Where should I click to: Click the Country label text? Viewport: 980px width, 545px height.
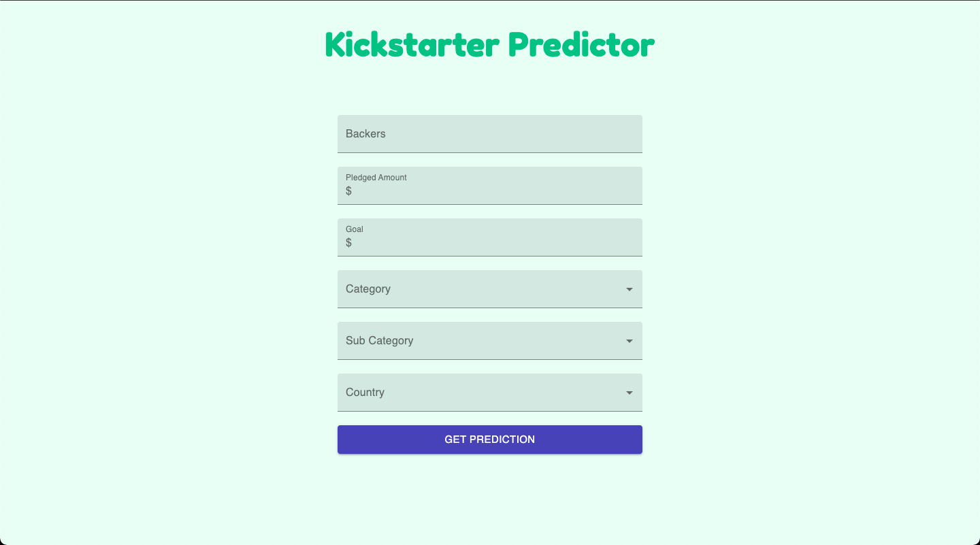coord(365,393)
